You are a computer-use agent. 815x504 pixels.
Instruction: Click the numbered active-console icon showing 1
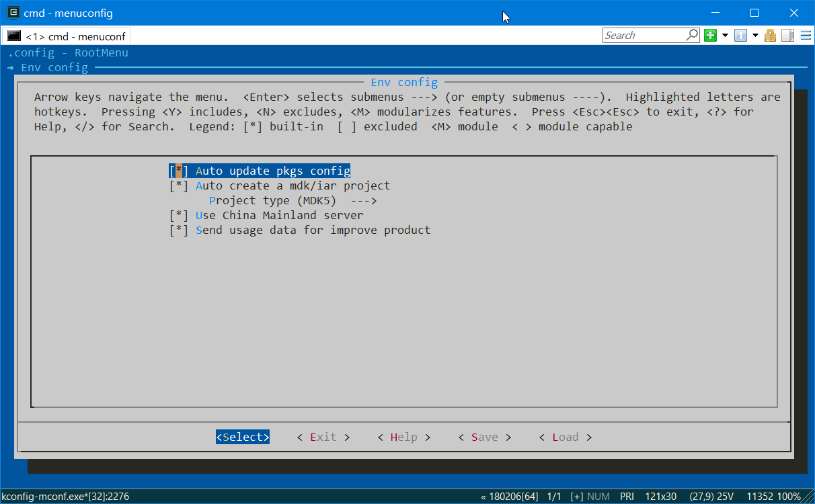point(740,35)
